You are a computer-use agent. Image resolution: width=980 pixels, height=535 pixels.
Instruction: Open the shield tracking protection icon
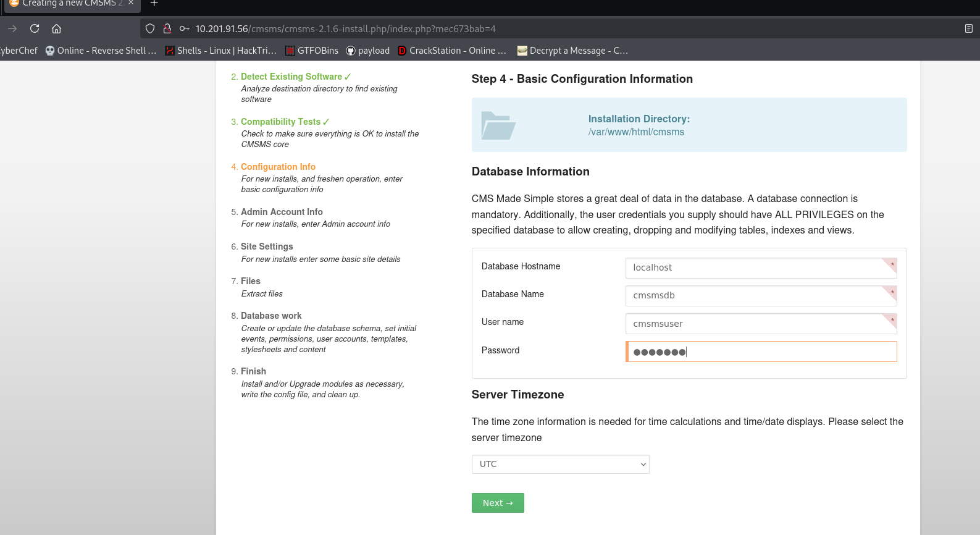(150, 28)
